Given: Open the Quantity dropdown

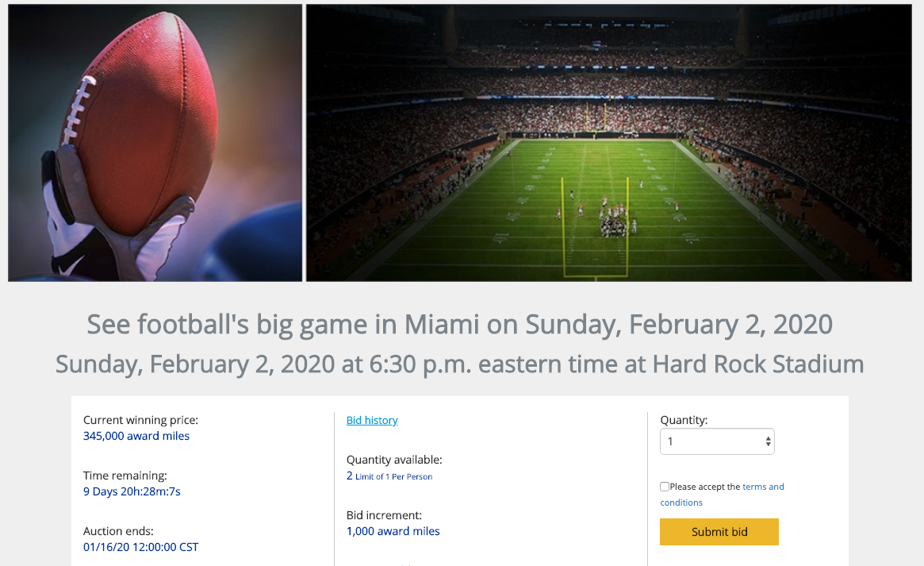Looking at the screenshot, I should 717,441.
